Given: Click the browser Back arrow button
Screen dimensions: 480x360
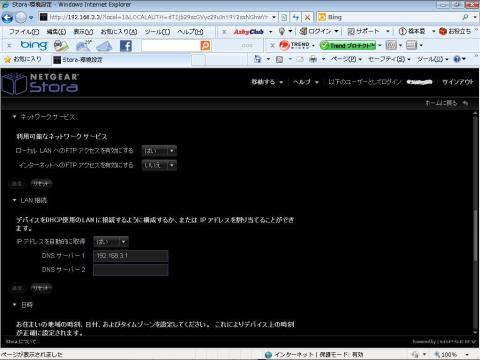Looking at the screenshot, I should pyautogui.click(x=7, y=17).
